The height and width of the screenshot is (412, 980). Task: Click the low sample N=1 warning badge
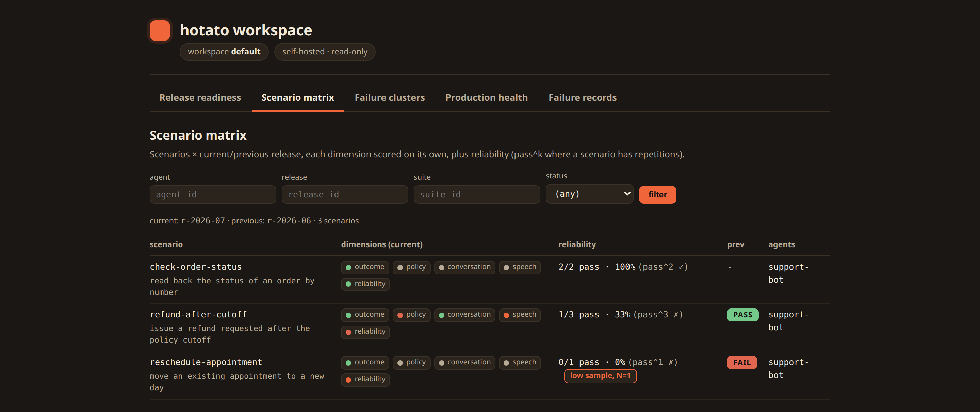(x=600, y=376)
